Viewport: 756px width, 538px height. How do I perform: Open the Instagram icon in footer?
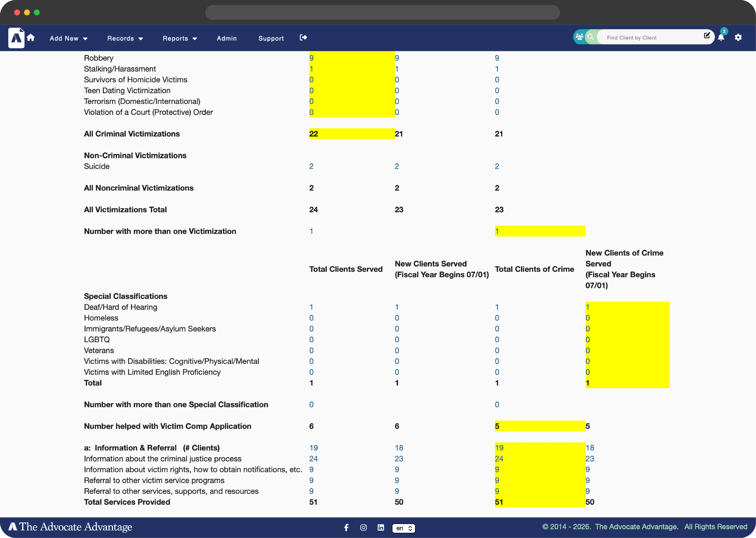point(363,527)
